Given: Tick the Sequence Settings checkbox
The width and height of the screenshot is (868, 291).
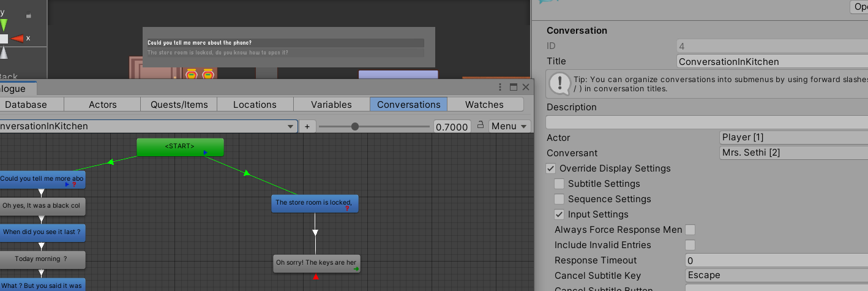Looking at the screenshot, I should [559, 199].
